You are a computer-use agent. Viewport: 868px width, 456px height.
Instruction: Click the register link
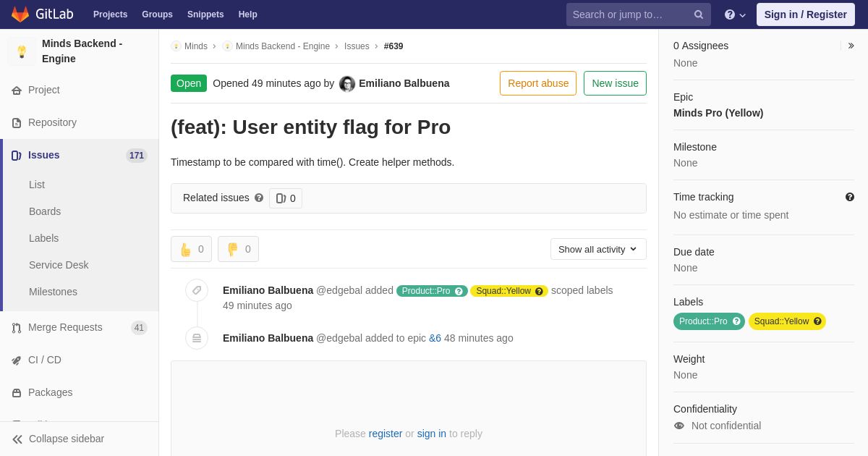[x=386, y=434]
